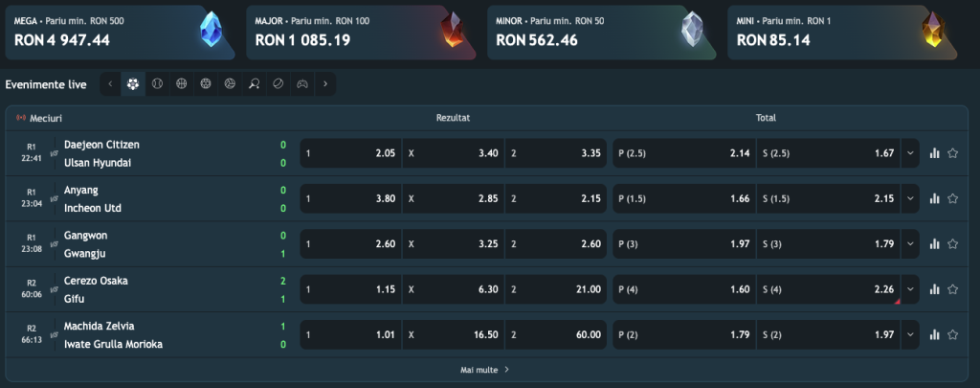The height and width of the screenshot is (388, 980).
Task: Bet on Anyang win at 3.80
Action: click(350, 198)
